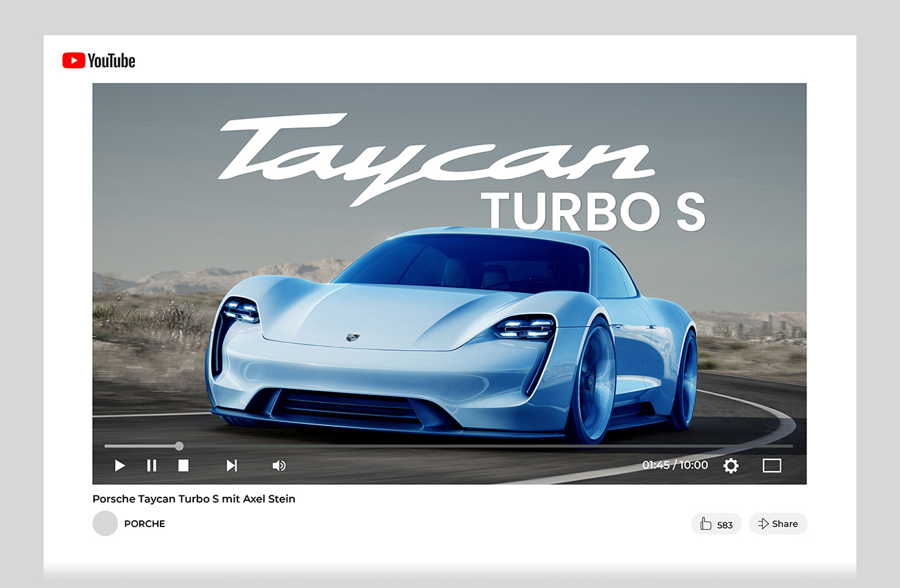Click the 01:45 / 10:00 time display
Screen dimensions: 900x588
pyautogui.click(x=674, y=465)
